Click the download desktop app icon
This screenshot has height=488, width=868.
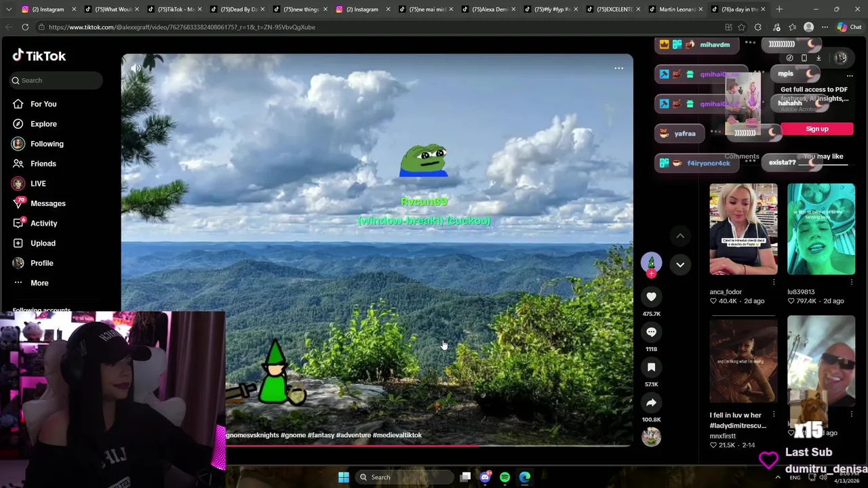pyautogui.click(x=818, y=58)
